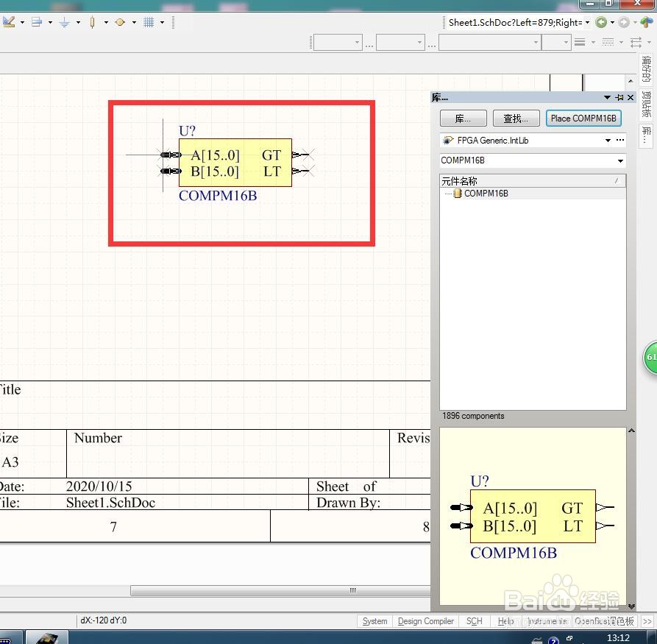Click the wide empty toolbar combo box
657x644 pixels.
tap(489, 43)
